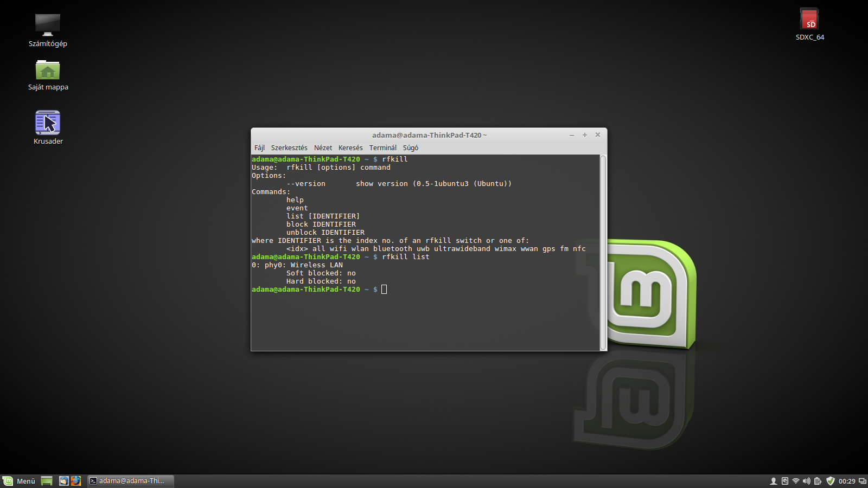Screen dimensions: 868x488
Task: Open the update manager shield icon
Action: tap(830, 481)
